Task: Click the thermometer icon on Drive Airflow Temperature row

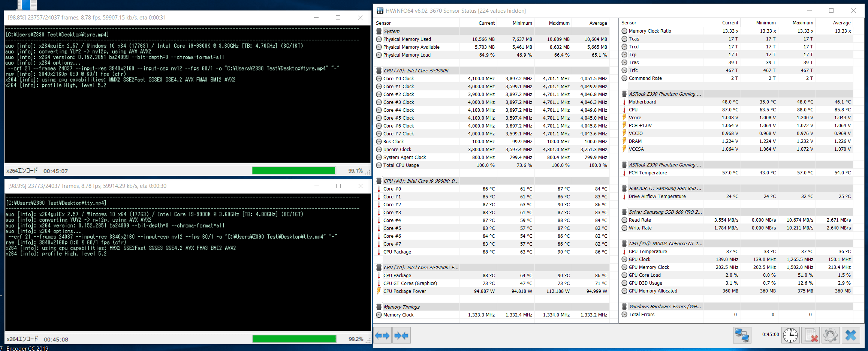Action: [624, 196]
